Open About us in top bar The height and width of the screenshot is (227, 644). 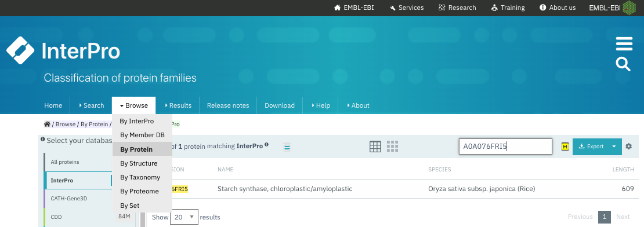(x=558, y=8)
